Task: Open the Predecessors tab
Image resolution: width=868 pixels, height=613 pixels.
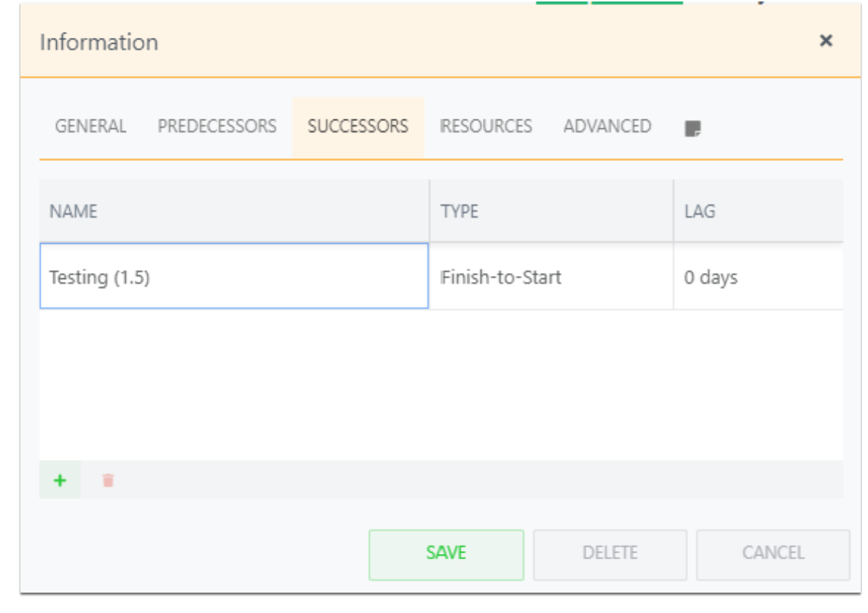Action: (217, 126)
